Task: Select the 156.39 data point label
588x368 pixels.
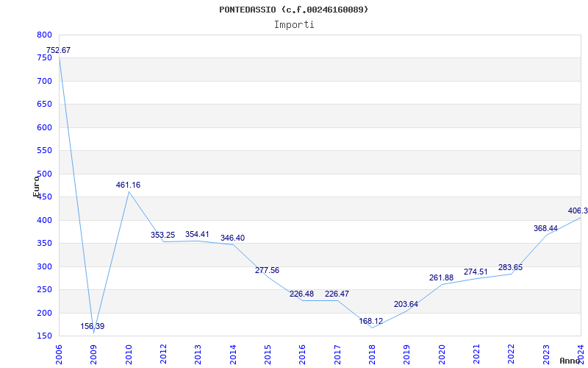Action: pos(93,326)
